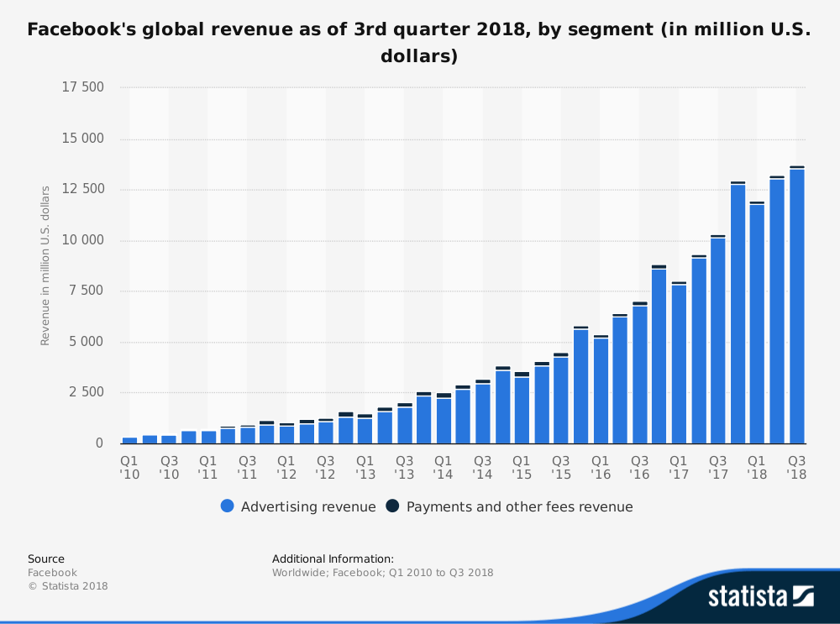Click the chart title text
840x624 pixels.
click(x=419, y=42)
